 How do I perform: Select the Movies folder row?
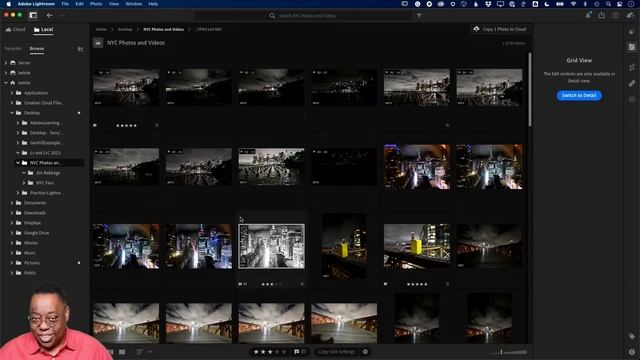[x=45, y=243]
